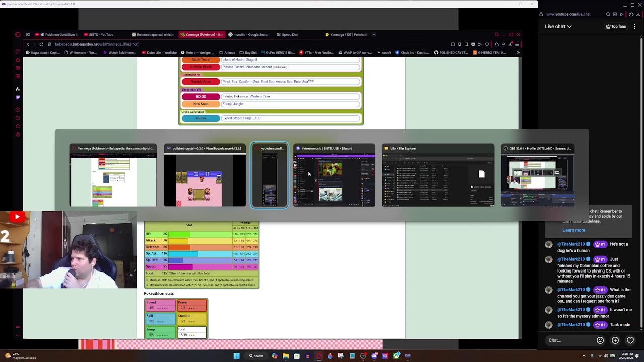Open the POLISHED CRYST... GitHub bookmark
The height and width of the screenshot is (362, 644).
coord(451,52)
